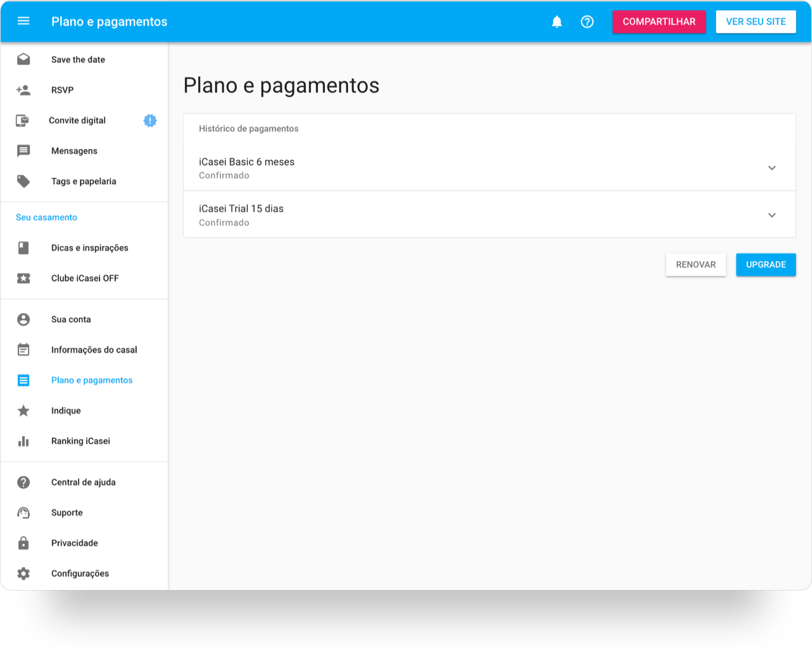The width and height of the screenshot is (812, 654).
Task: Click the Indique star icon
Action: [x=23, y=411]
